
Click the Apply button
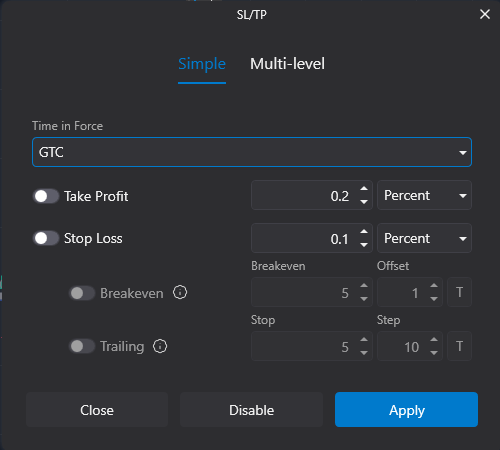(406, 409)
